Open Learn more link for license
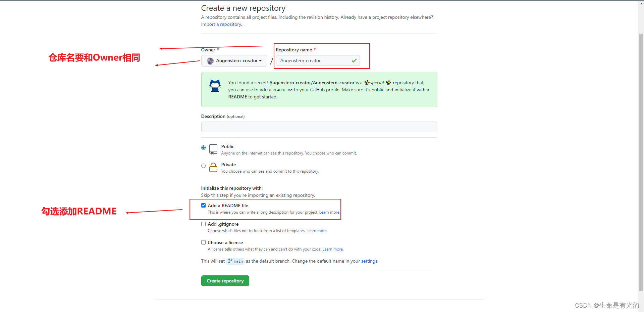The image size is (644, 312). click(333, 249)
